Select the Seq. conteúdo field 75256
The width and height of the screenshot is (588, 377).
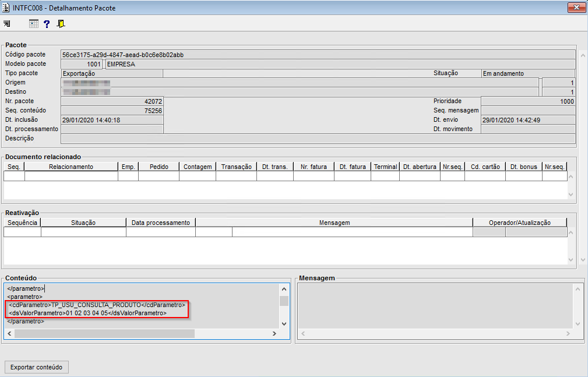pyautogui.click(x=112, y=111)
